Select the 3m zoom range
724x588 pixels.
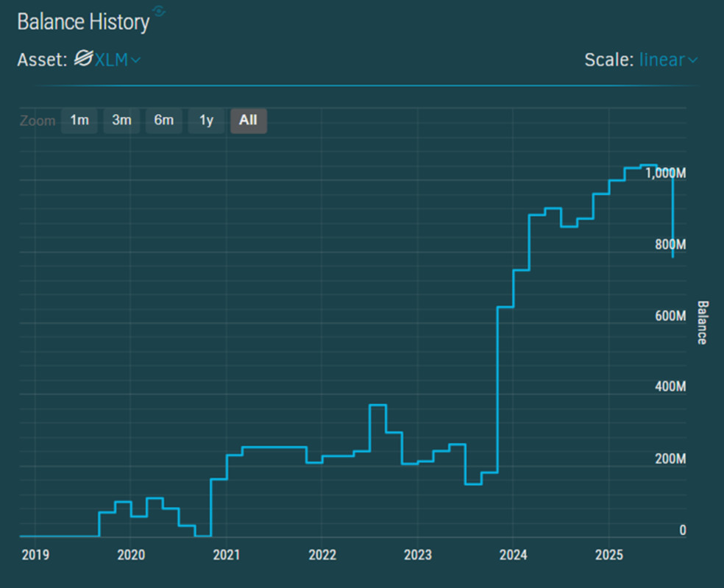[121, 120]
